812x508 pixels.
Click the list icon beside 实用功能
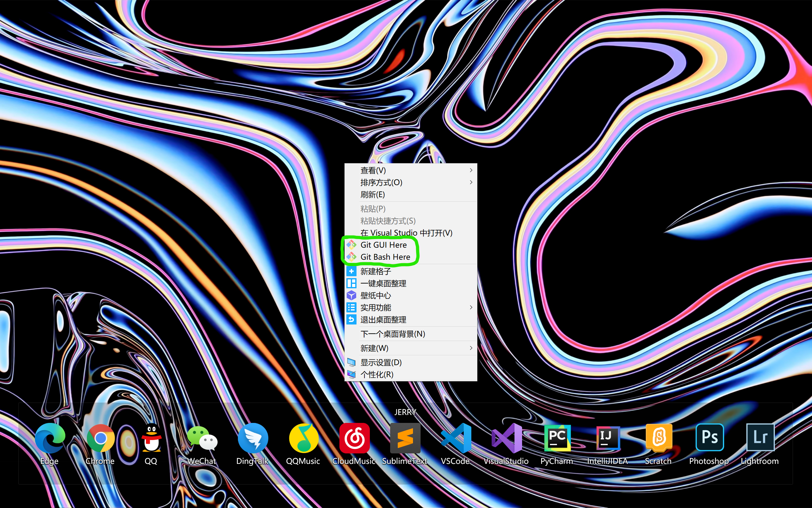pos(351,307)
